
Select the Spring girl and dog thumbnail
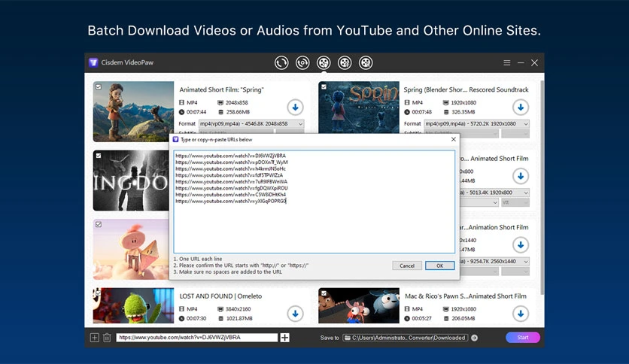[133, 111]
